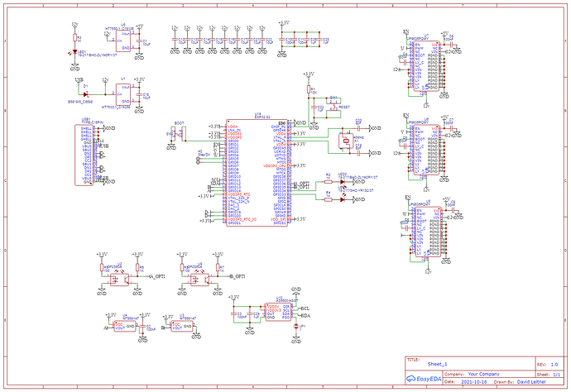The image size is (571, 392).
Task: Select the U4 hall sensor with output A
Action: coord(125,326)
